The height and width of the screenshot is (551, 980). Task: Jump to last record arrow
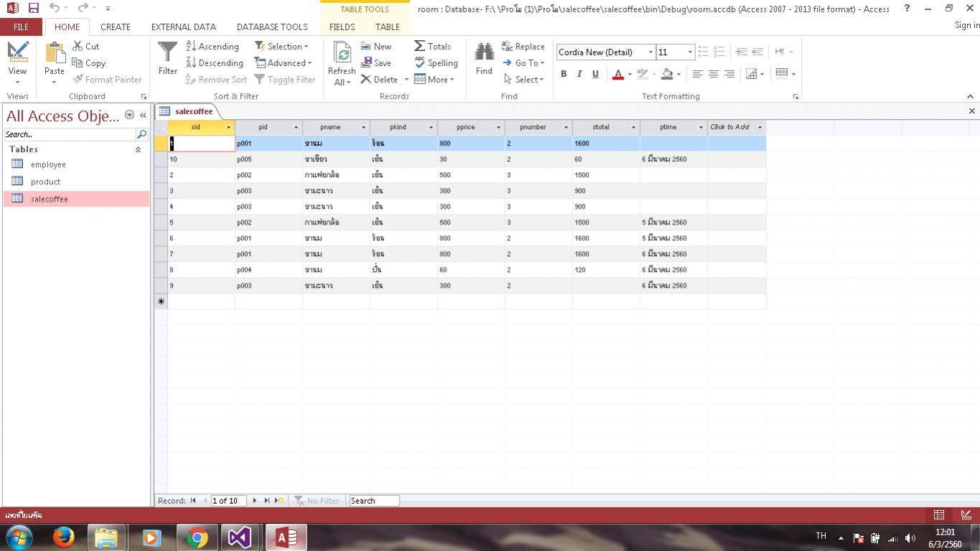tap(267, 501)
